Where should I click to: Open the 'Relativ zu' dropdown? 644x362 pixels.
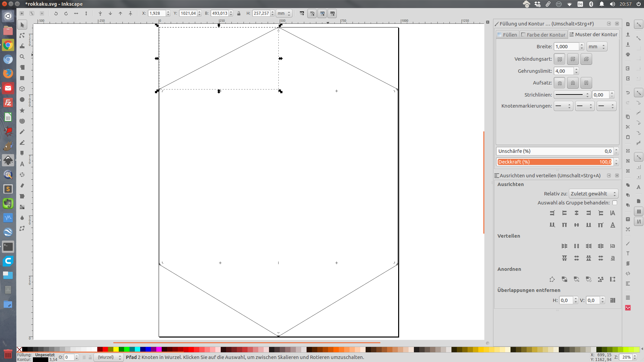click(x=593, y=194)
